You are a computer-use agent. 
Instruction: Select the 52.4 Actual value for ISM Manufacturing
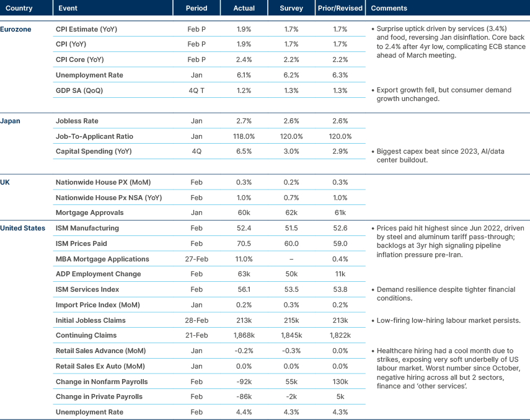(x=244, y=228)
